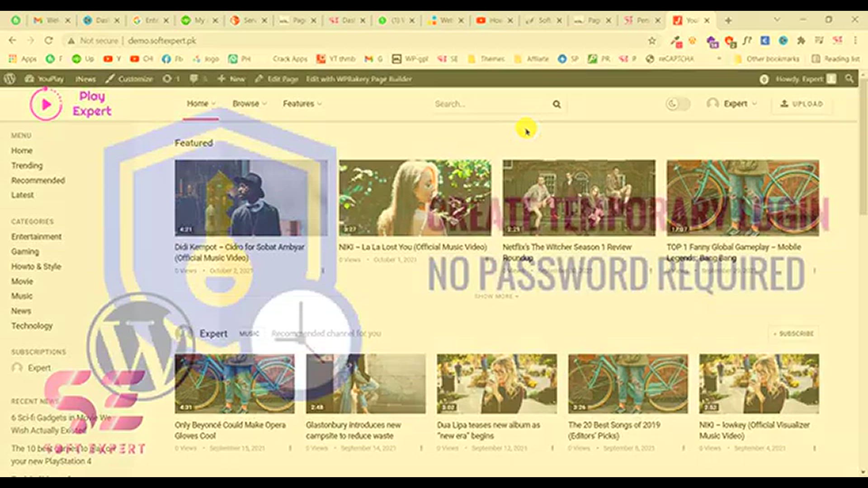Open the three-dot menu on 20 Best Songs video
868x488 pixels.
(x=684, y=448)
